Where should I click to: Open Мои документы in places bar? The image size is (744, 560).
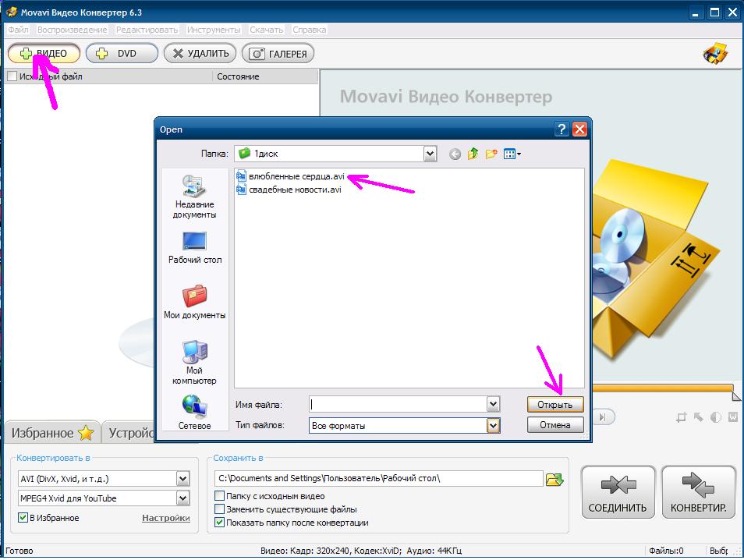pyautogui.click(x=194, y=302)
